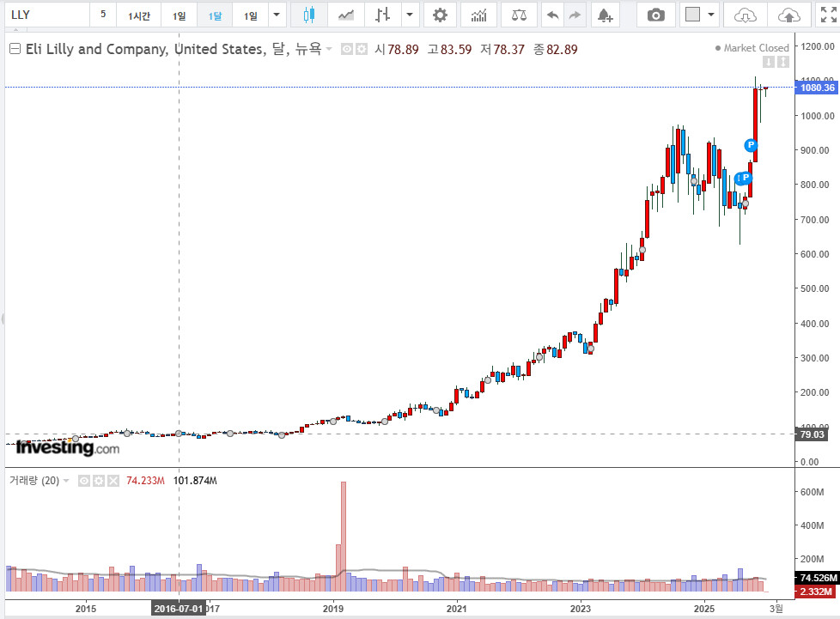Viewport: 840px width, 619px height.
Task: Click the upper blue P marker
Action: coord(751,144)
